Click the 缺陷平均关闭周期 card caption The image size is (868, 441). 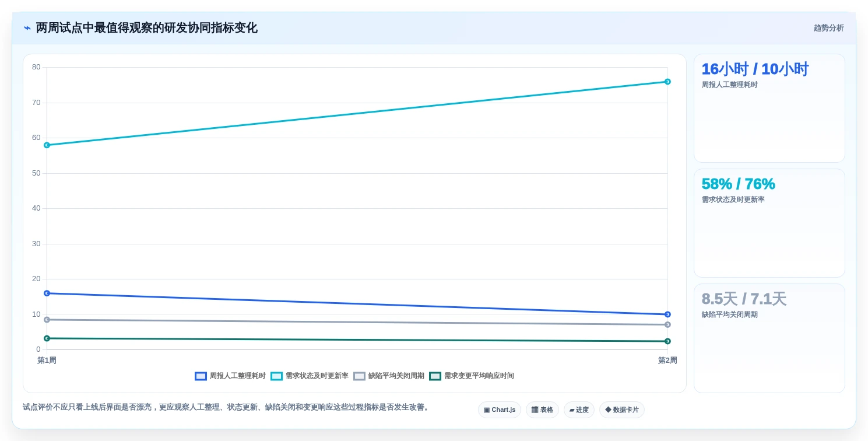tap(730, 315)
